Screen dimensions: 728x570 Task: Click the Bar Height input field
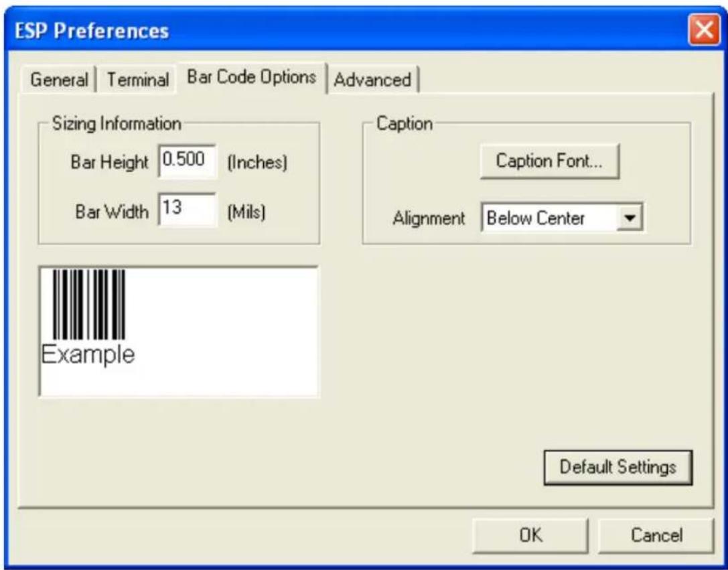(x=187, y=161)
